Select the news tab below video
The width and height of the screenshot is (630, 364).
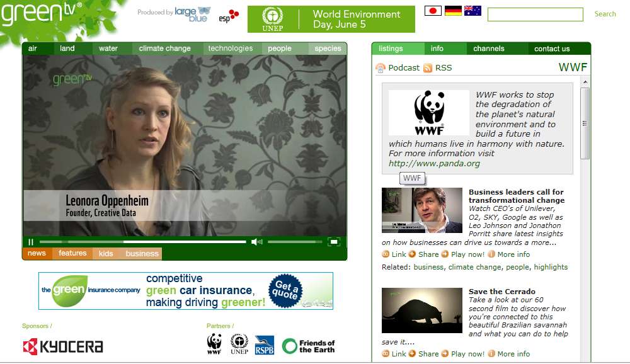(x=37, y=254)
